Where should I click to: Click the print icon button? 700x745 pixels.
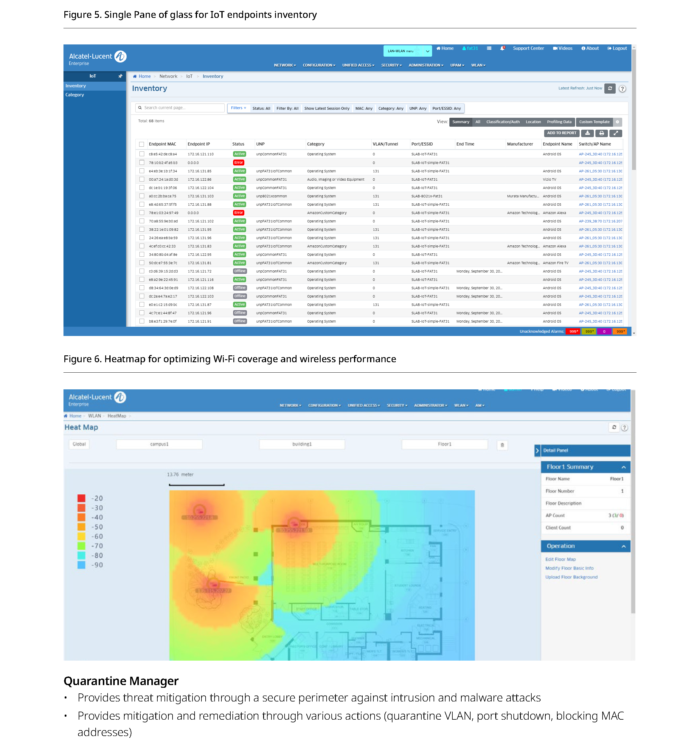601,133
